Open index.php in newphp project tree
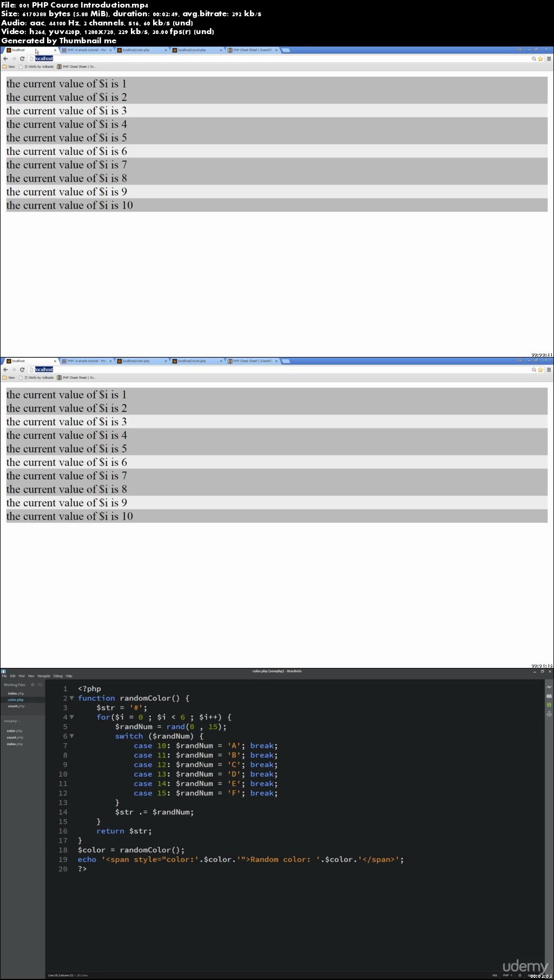 15,744
